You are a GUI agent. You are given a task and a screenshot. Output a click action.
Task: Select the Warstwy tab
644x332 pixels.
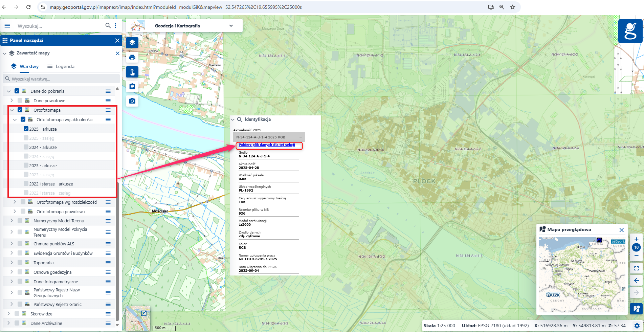tap(25, 66)
